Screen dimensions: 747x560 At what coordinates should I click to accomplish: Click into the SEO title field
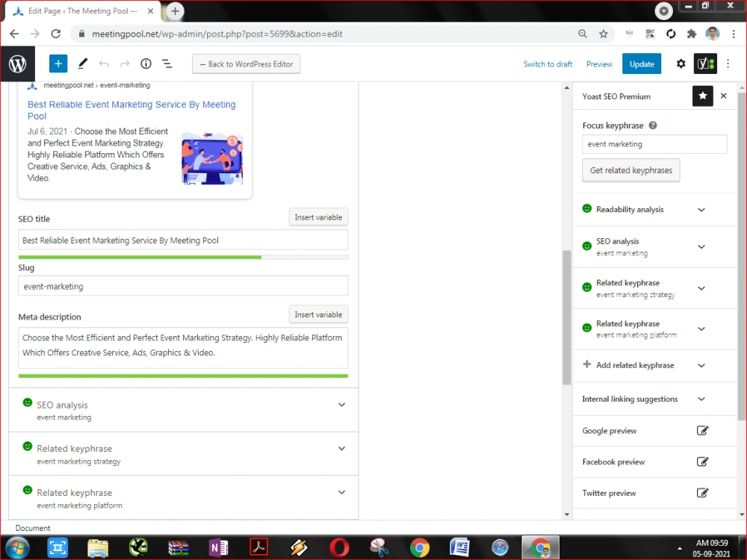point(183,240)
